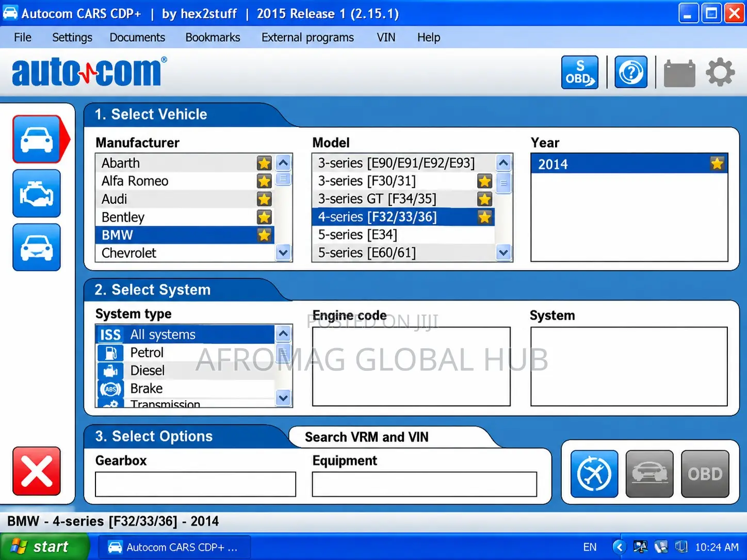Image resolution: width=747 pixels, height=560 pixels.
Task: Open the Settings menu
Action: (72, 38)
